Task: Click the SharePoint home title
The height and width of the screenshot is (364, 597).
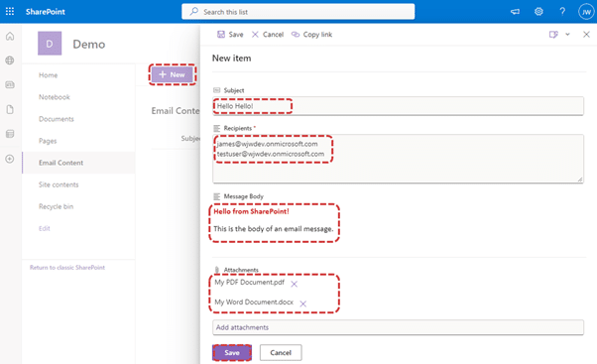Action: pyautogui.click(x=46, y=12)
